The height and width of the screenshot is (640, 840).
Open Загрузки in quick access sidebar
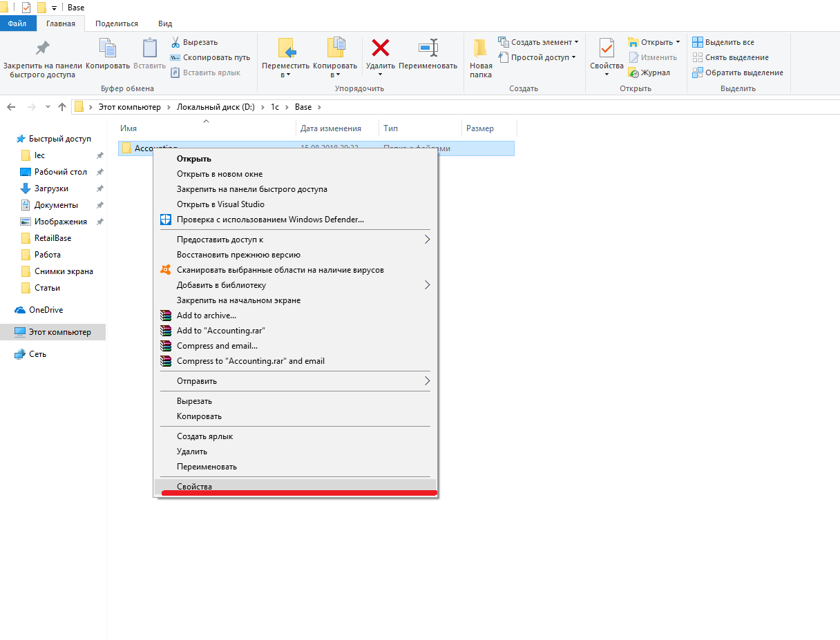click(x=51, y=188)
